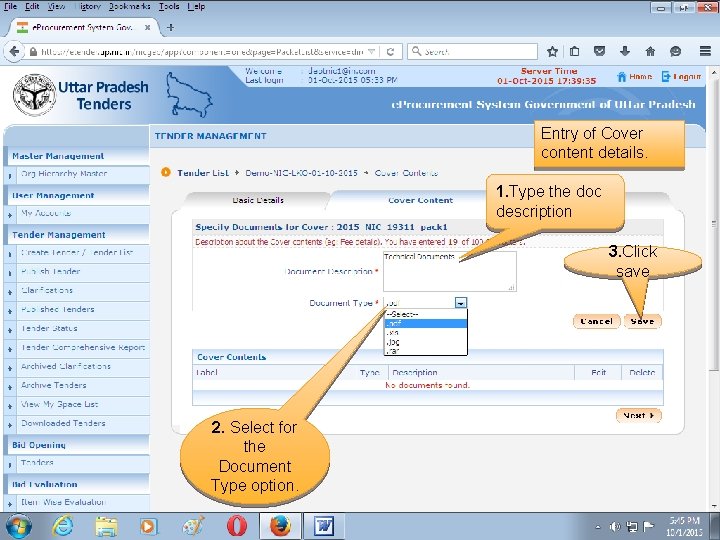Open Microsoft Word from the taskbar
The image size is (720, 540).
click(x=324, y=526)
